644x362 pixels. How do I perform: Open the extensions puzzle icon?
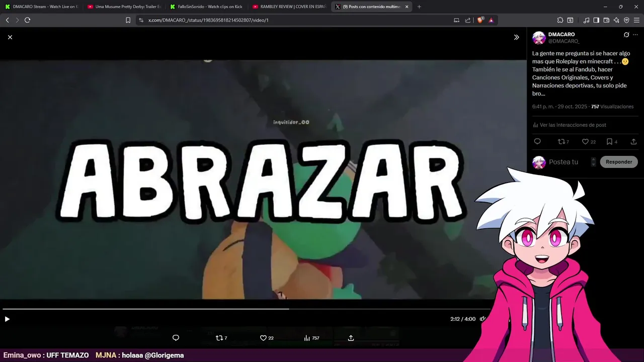coord(560,20)
